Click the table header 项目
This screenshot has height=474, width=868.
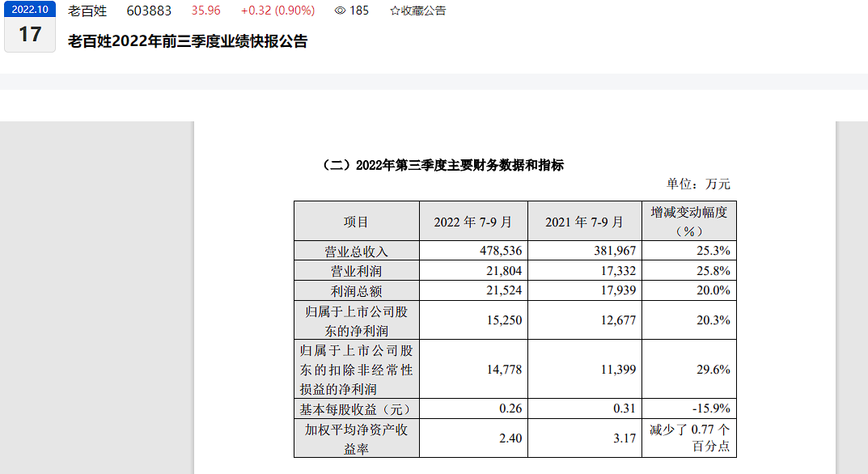point(356,222)
